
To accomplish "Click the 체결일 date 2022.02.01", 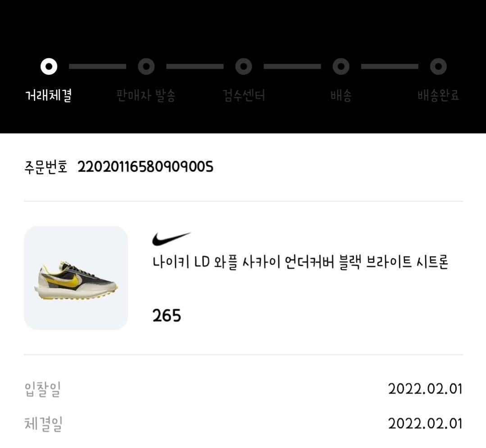I will (x=425, y=424).
